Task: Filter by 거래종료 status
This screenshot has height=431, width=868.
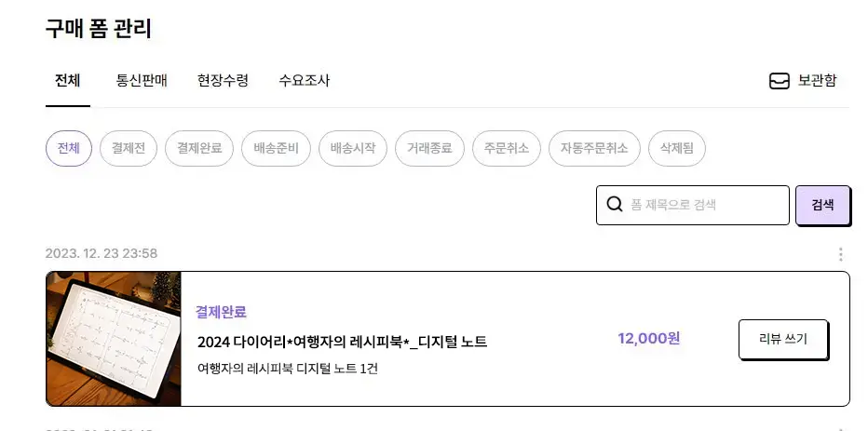Action: click(429, 149)
